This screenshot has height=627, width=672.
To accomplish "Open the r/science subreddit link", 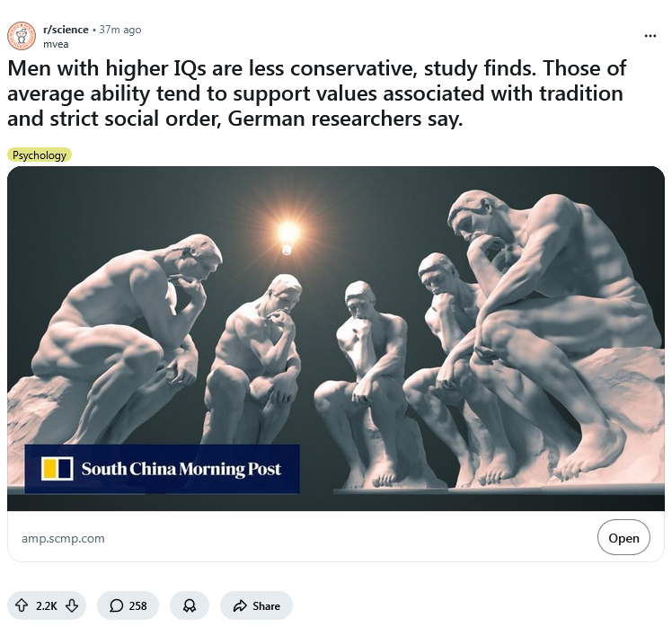I will click(x=66, y=30).
